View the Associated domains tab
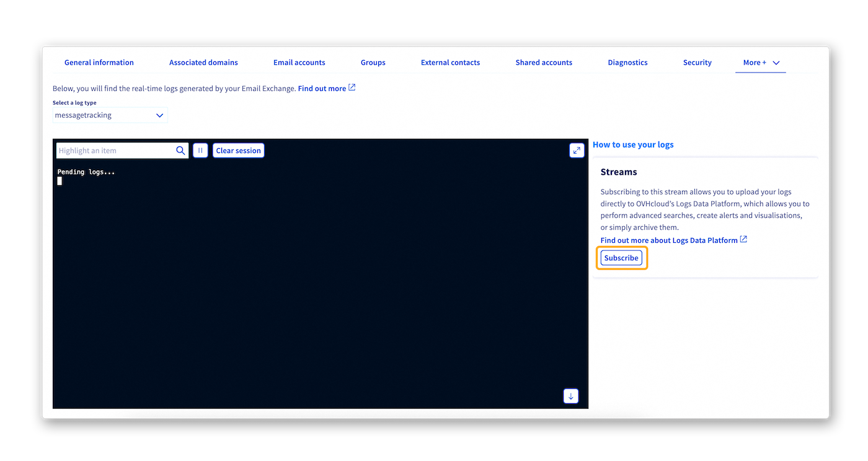The height and width of the screenshot is (461, 868). (203, 62)
